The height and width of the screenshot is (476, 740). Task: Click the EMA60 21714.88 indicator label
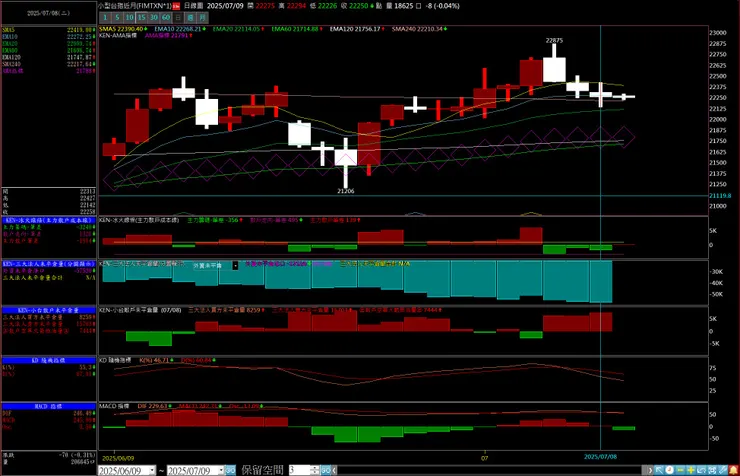pos(297,29)
